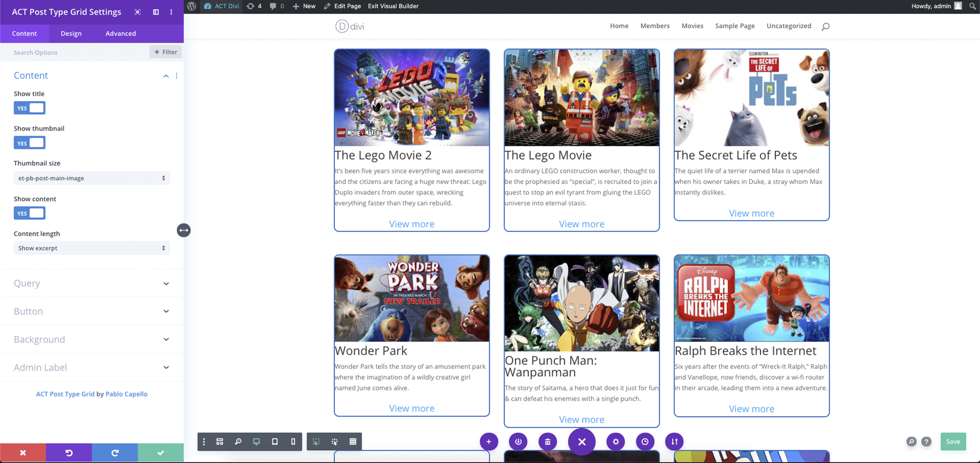Confirm settings with the green check button
The width and height of the screenshot is (980, 463).
(160, 453)
